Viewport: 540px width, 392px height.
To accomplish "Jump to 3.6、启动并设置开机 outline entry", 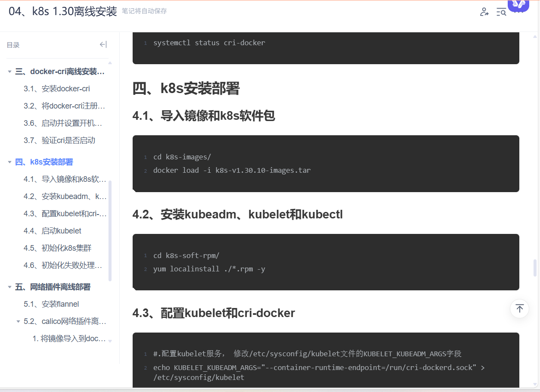I will [63, 123].
